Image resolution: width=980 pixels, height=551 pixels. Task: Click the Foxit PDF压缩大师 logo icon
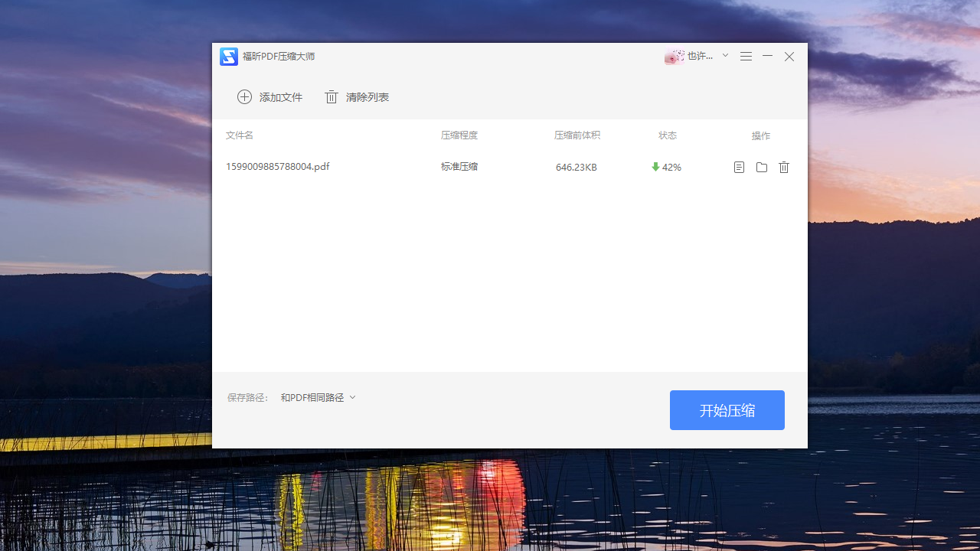[228, 56]
